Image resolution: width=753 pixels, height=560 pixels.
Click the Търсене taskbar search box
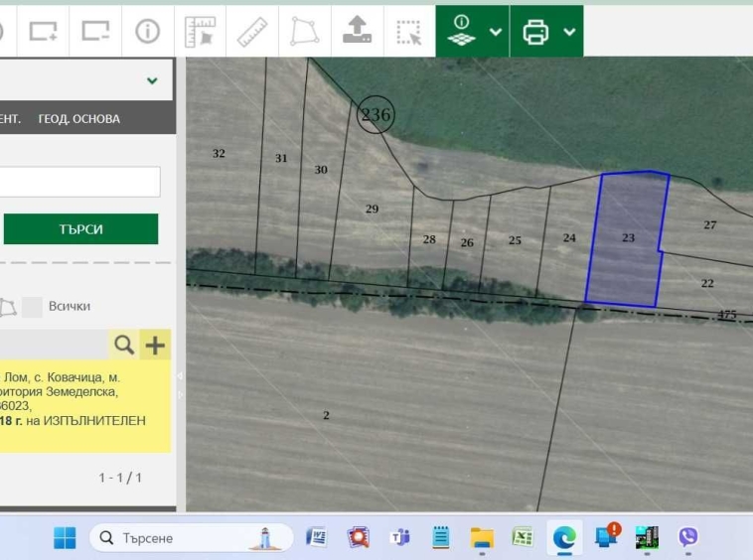click(x=191, y=538)
